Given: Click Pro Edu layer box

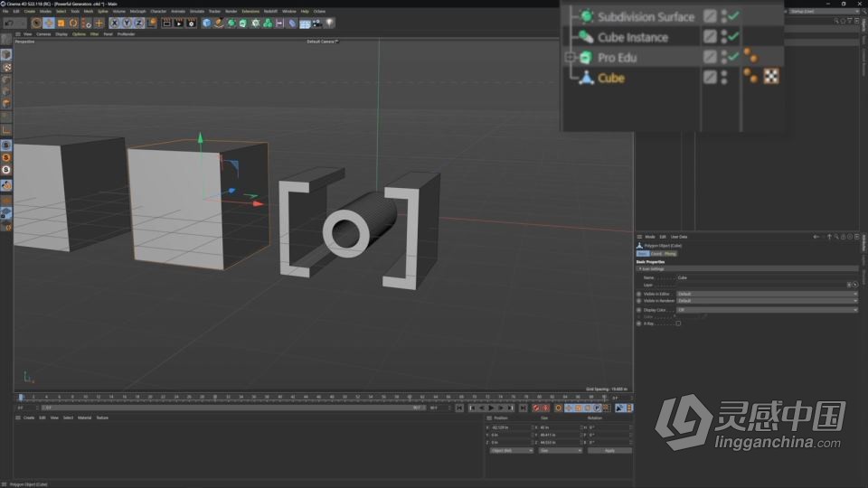Looking at the screenshot, I should [x=710, y=56].
